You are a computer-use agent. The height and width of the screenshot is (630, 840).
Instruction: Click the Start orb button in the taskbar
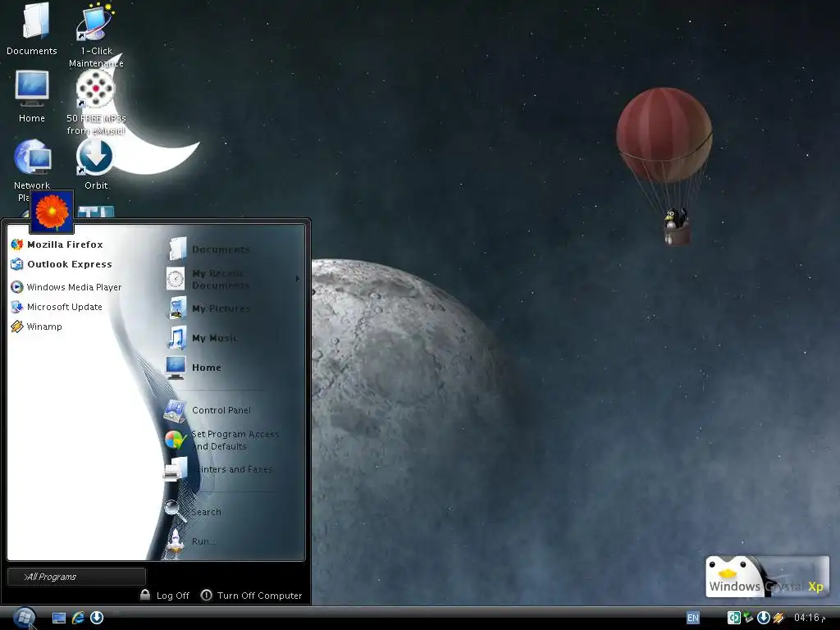pyautogui.click(x=24, y=618)
